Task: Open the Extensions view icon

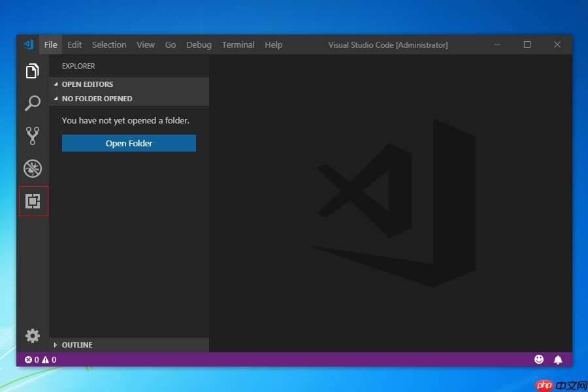Action: (33, 201)
